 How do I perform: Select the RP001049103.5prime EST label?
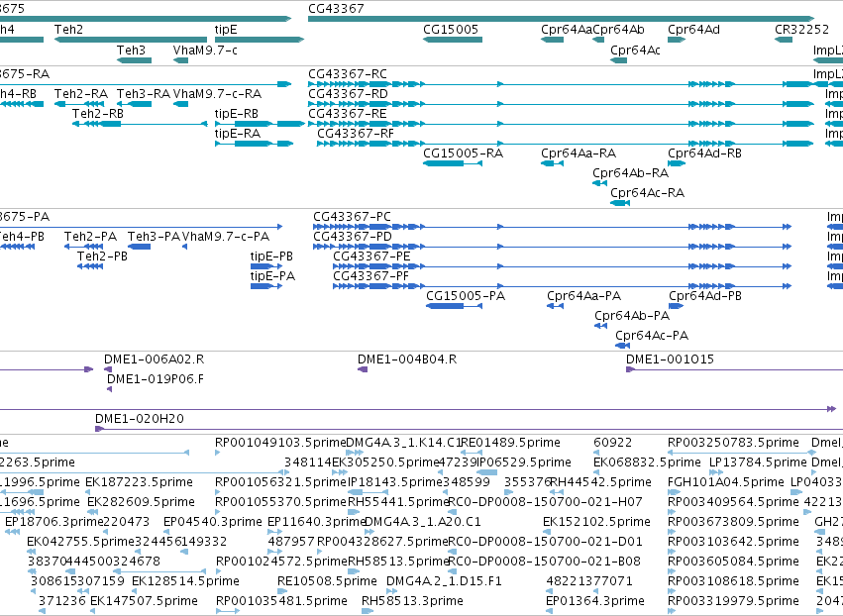(x=280, y=443)
